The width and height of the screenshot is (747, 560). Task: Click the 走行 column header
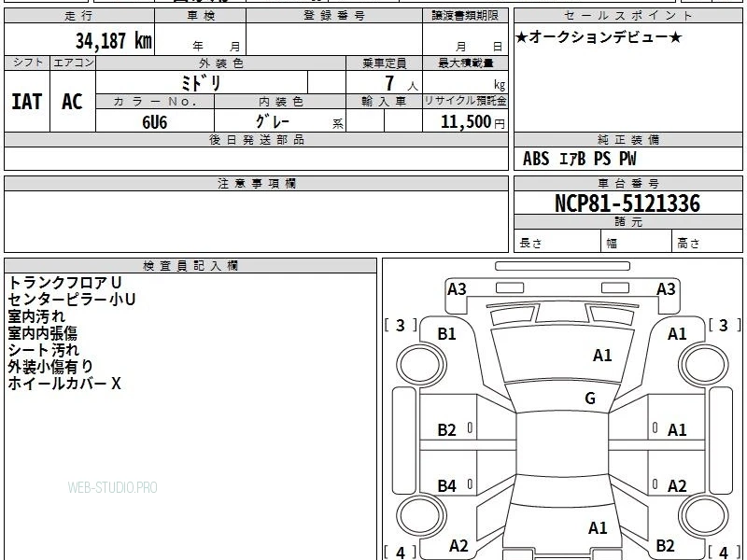pyautogui.click(x=79, y=16)
